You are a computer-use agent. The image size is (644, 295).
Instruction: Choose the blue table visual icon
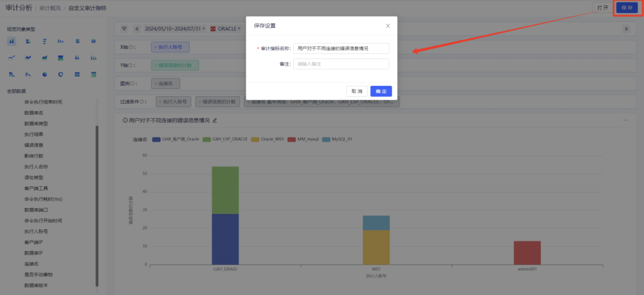(x=77, y=75)
